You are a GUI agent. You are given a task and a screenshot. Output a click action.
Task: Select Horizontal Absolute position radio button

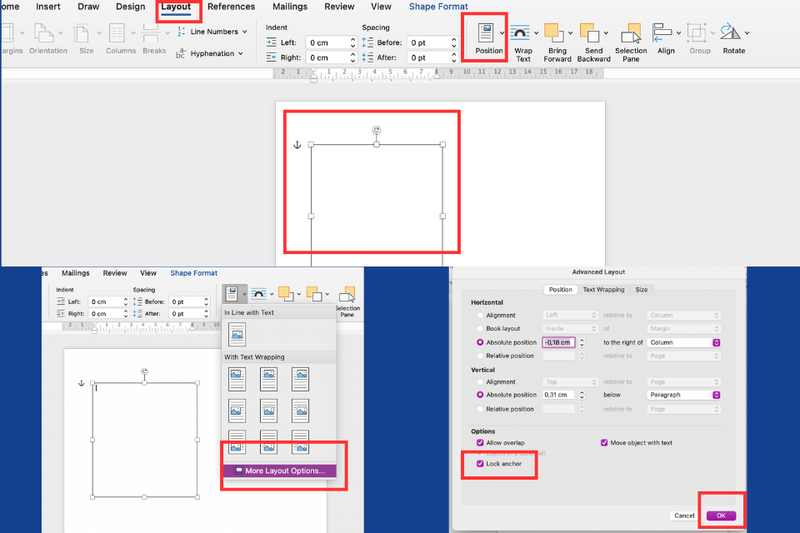pos(480,343)
